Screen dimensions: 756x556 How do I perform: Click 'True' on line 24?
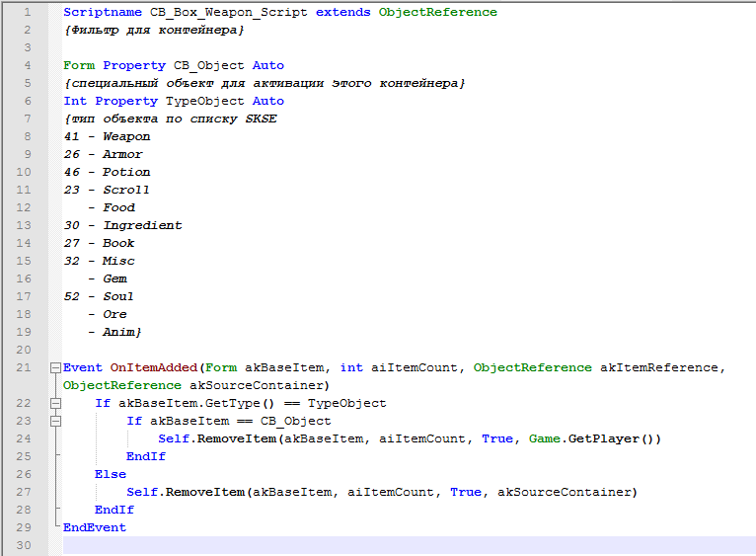(497, 438)
